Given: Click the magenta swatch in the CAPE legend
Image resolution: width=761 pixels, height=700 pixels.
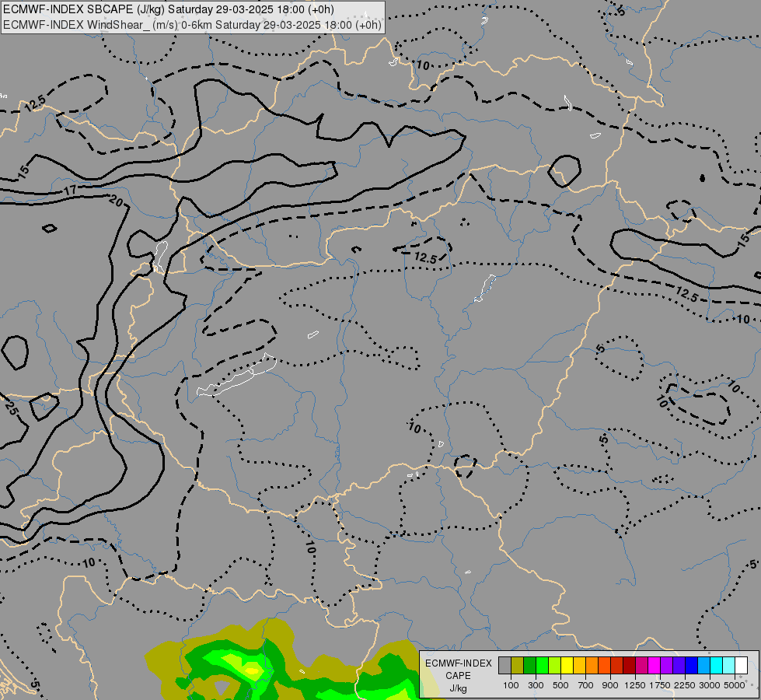Looking at the screenshot, I should pyautogui.click(x=655, y=666).
